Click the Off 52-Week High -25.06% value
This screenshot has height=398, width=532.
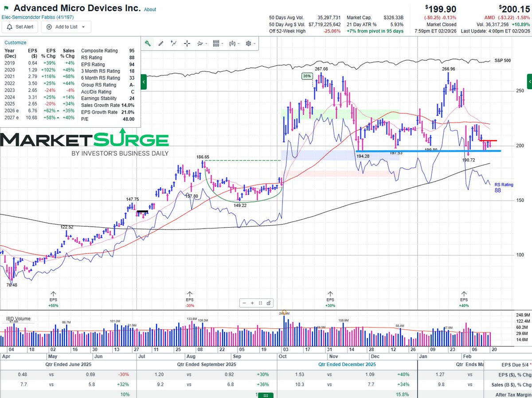click(332, 31)
